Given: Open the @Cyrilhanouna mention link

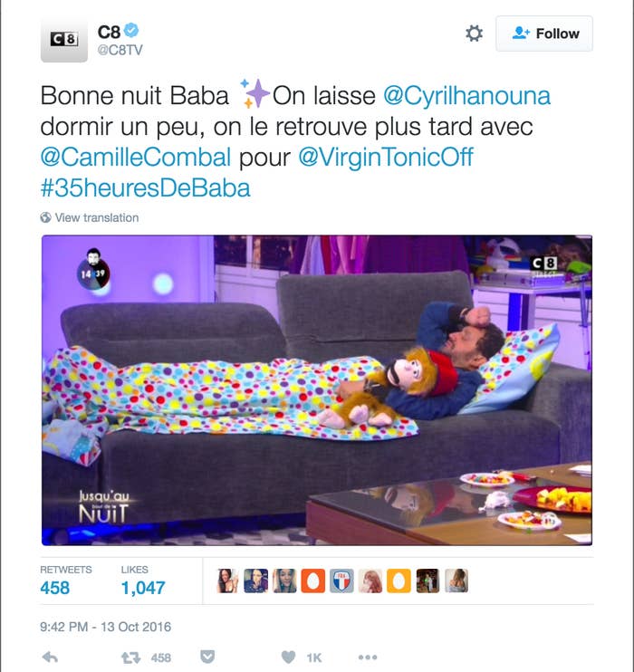Looking at the screenshot, I should point(466,96).
